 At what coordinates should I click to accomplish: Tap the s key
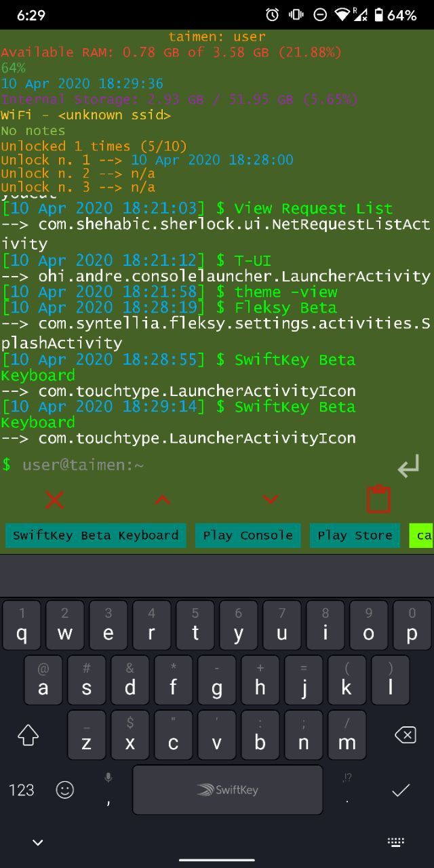point(87,679)
